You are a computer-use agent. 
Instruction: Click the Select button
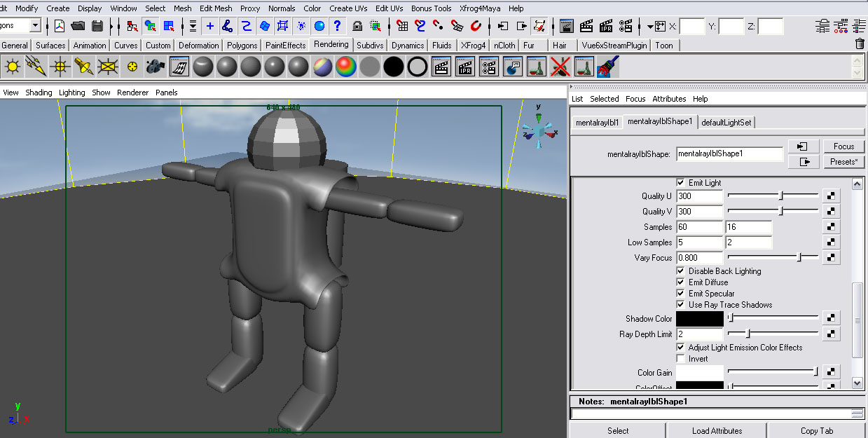click(x=618, y=431)
